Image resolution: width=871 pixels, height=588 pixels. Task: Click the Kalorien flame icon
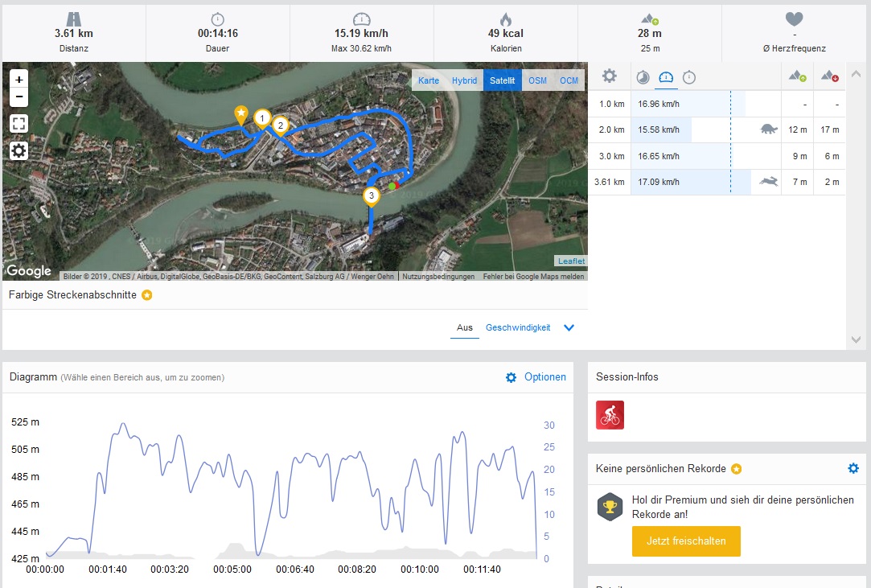coord(506,19)
